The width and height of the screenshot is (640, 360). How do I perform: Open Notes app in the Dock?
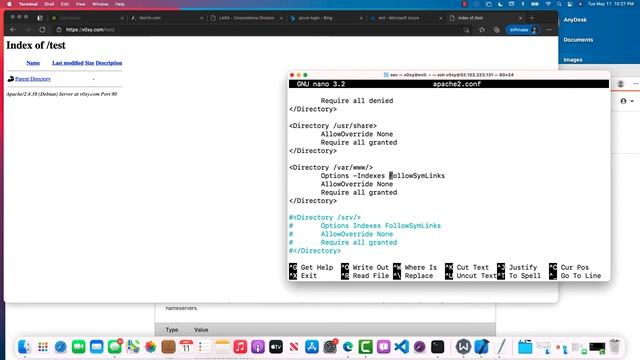pos(222,347)
